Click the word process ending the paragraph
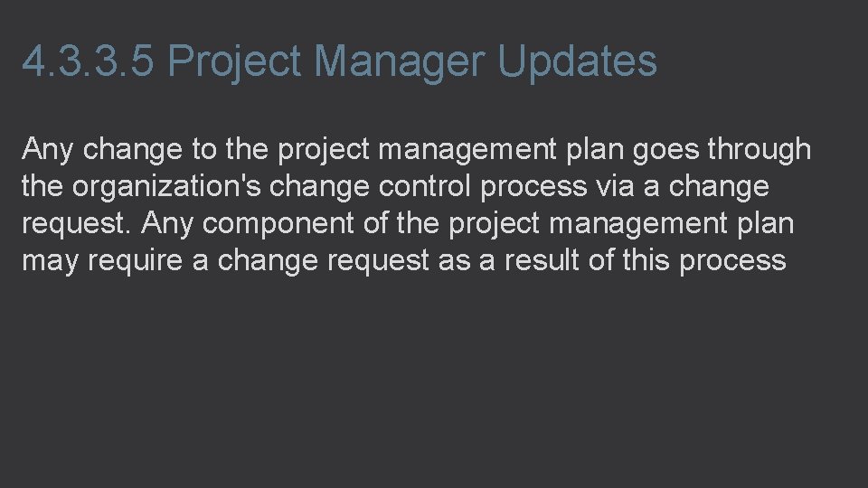868x488 pixels. click(732, 262)
